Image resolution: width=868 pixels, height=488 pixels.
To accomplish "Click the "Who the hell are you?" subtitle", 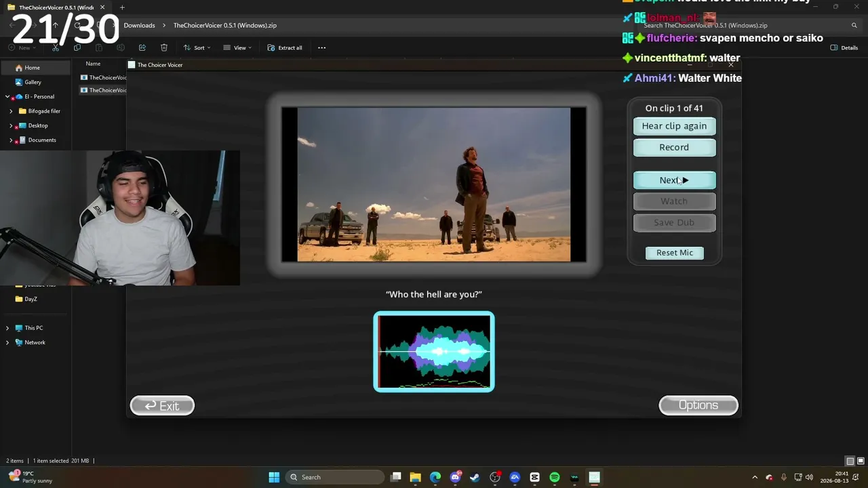I will tap(434, 294).
